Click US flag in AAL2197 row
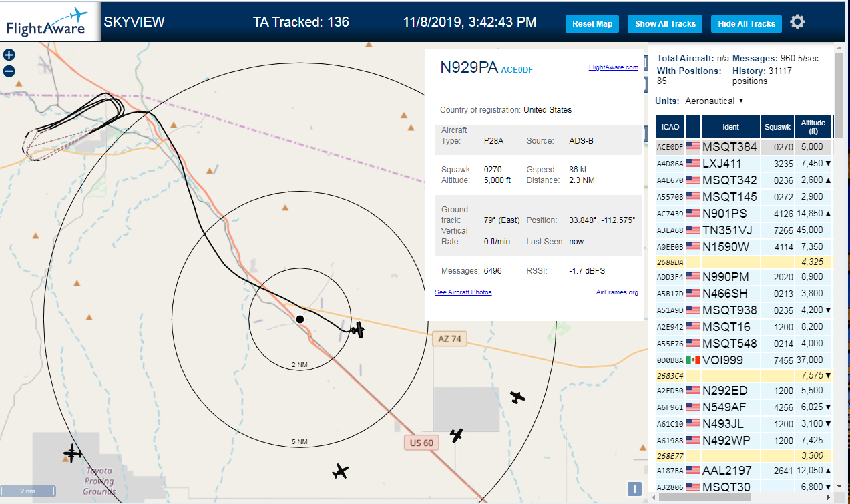This screenshot has height=504, width=850. pos(692,470)
